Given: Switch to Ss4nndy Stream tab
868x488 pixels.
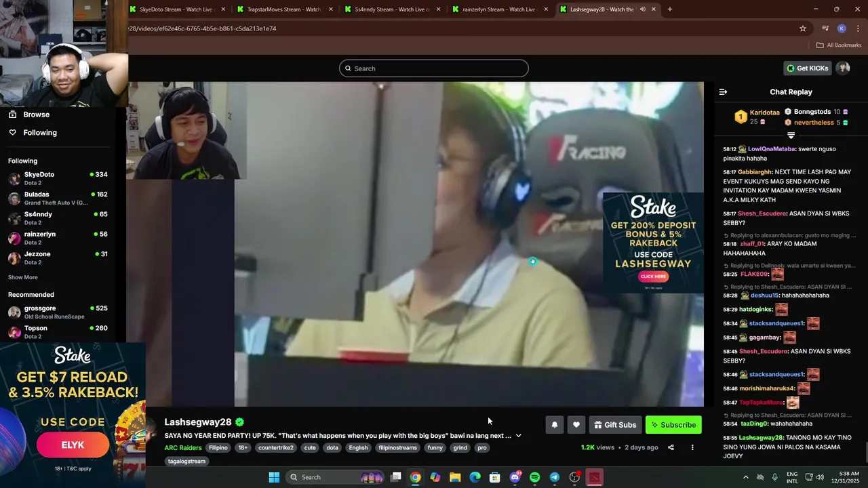Looking at the screenshot, I should coord(392,9).
